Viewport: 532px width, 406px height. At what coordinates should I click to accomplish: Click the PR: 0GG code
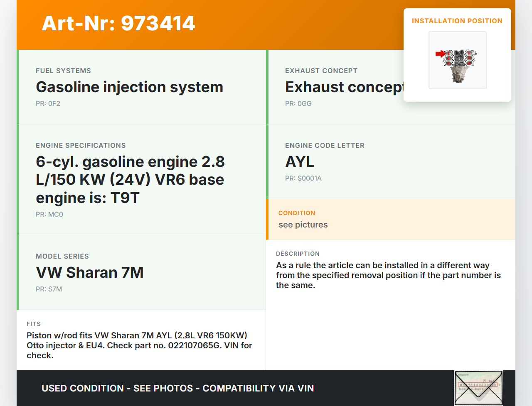(x=298, y=104)
